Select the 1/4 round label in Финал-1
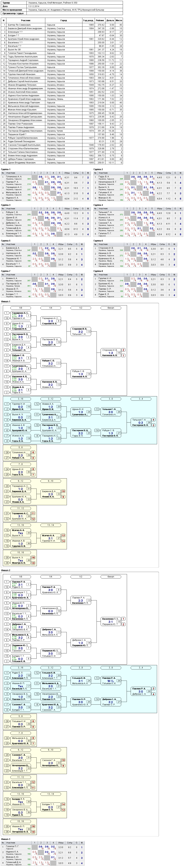 pos(51,308)
